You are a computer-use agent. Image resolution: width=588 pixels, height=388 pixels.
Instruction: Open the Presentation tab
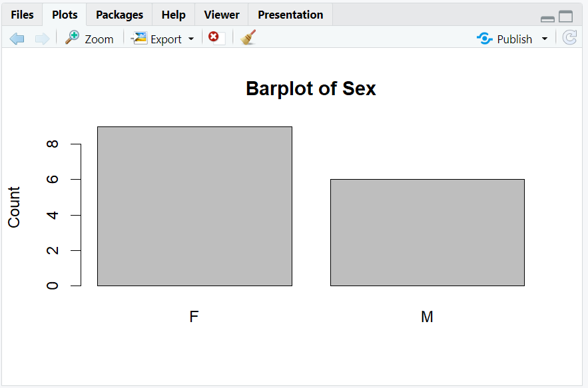290,14
